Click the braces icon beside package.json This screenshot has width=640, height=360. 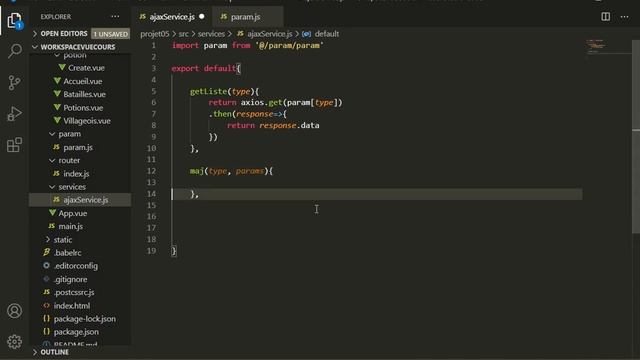47,331
